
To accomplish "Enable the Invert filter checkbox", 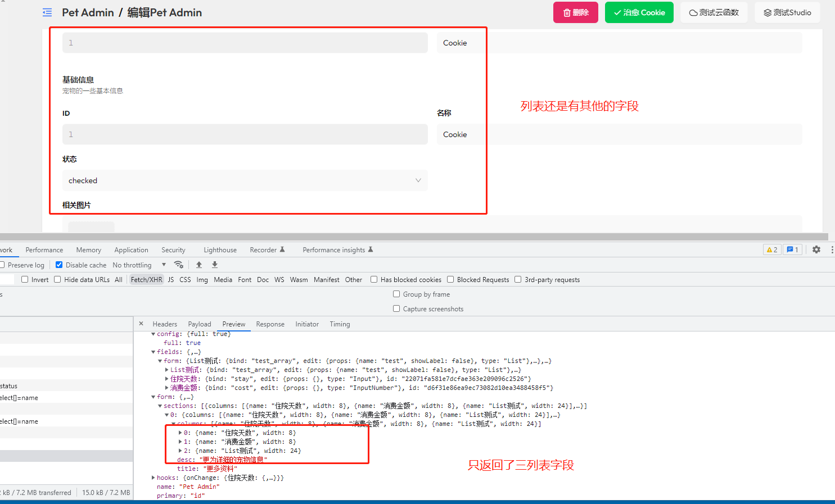I will point(25,279).
